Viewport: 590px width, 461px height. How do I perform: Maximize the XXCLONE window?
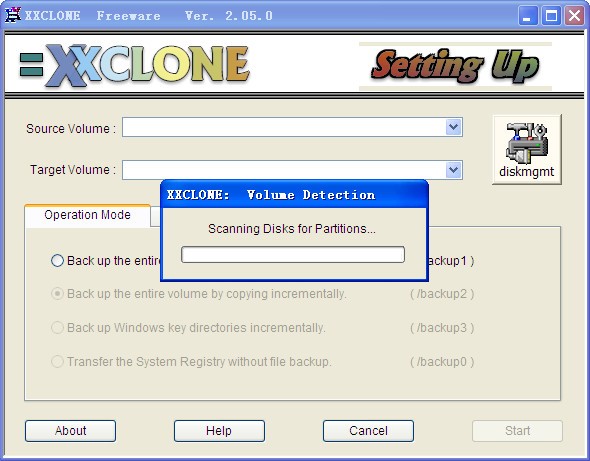551,16
